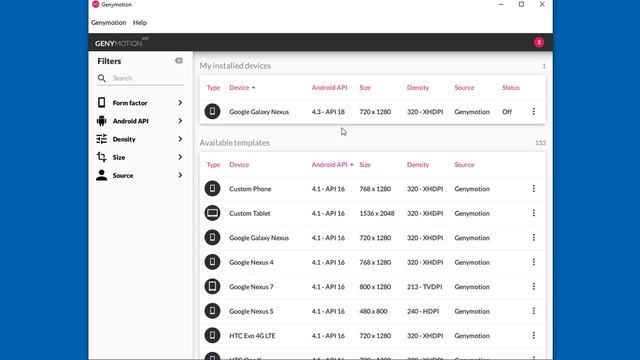The height and width of the screenshot is (360, 640).
Task: Open the HTC Evo 4G LTE options menu
Action: click(x=533, y=336)
